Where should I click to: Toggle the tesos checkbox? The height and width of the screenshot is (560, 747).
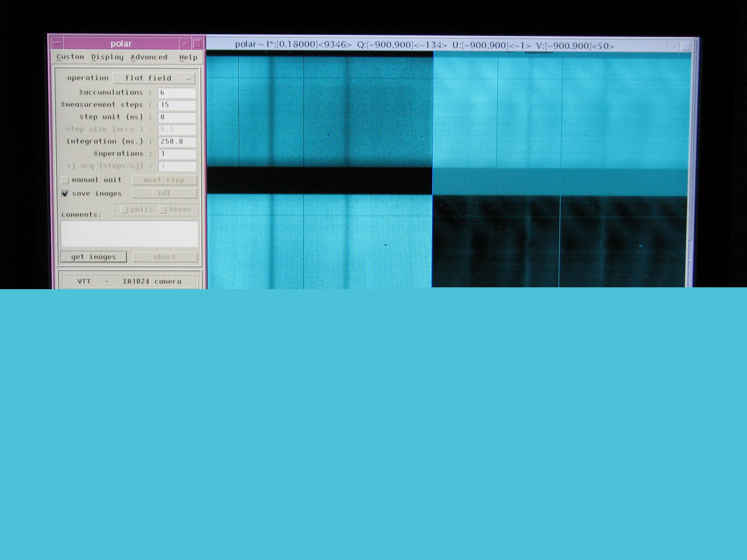tap(163, 210)
